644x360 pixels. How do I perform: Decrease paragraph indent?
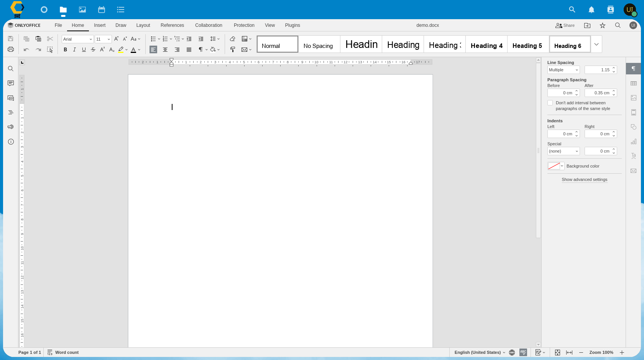[189, 39]
